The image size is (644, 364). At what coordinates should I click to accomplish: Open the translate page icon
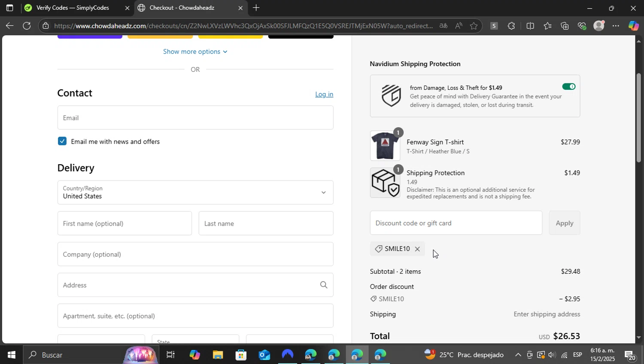(x=444, y=26)
